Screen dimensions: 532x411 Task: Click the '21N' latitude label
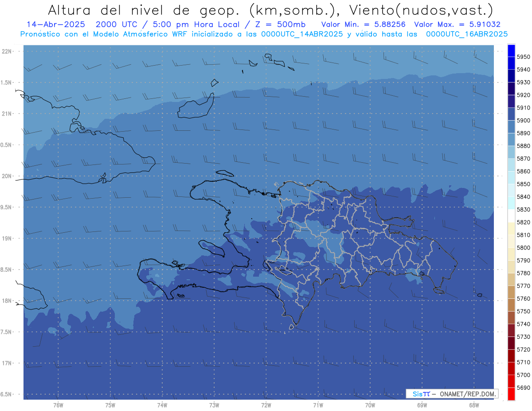tap(7, 114)
